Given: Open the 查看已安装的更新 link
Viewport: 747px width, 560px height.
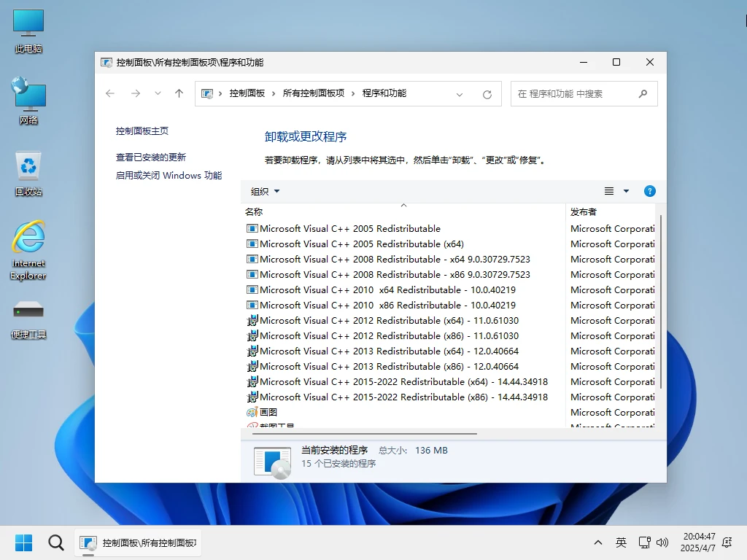Looking at the screenshot, I should tap(150, 157).
